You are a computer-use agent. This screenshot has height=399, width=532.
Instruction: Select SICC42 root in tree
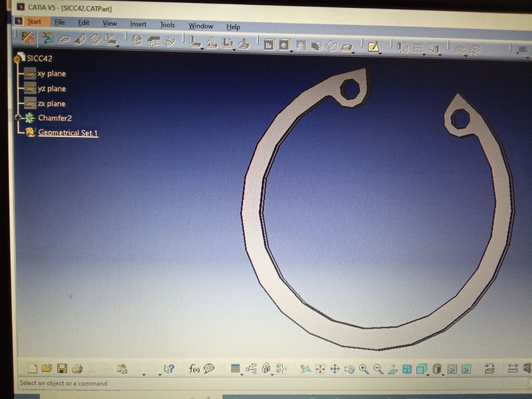point(39,58)
